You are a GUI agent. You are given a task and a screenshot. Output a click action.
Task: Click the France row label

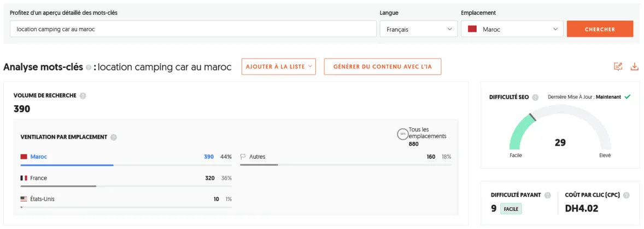tap(39, 178)
